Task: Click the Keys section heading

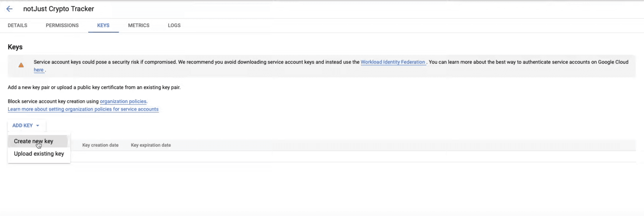Action: 15,47
